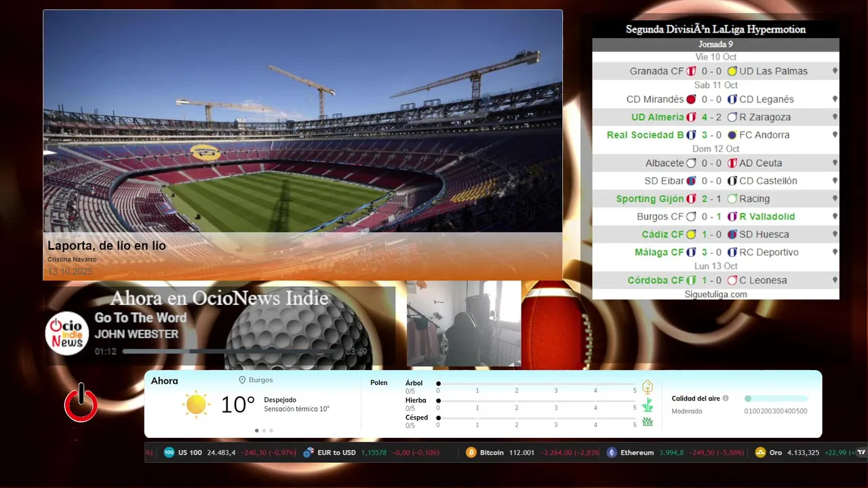This screenshot has height=488, width=868.
Task: Click the Hierba pollen level slider
Action: point(536,401)
